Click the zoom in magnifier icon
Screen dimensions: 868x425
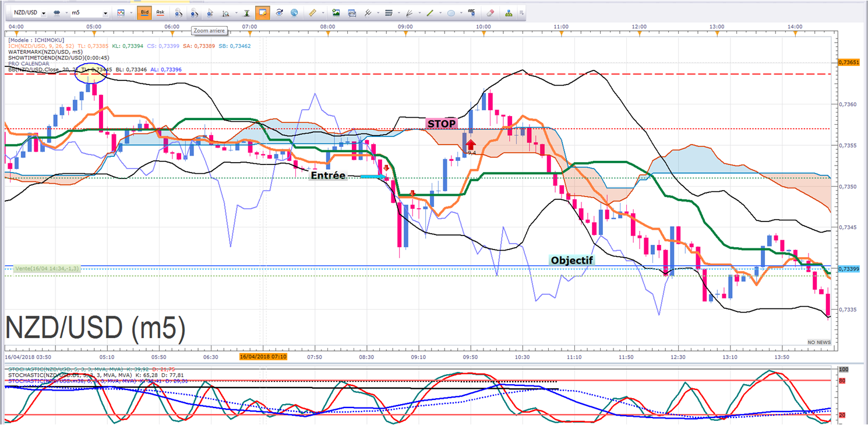pyautogui.click(x=179, y=12)
